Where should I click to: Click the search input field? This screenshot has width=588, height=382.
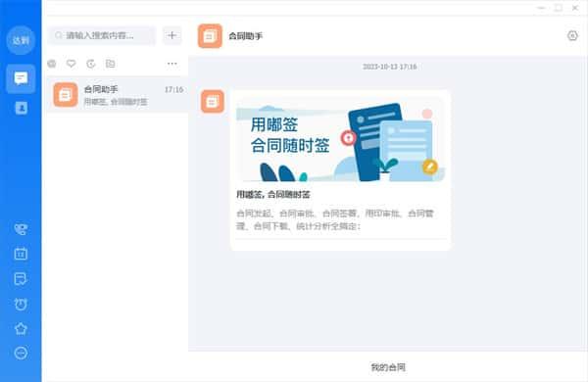click(x=102, y=35)
